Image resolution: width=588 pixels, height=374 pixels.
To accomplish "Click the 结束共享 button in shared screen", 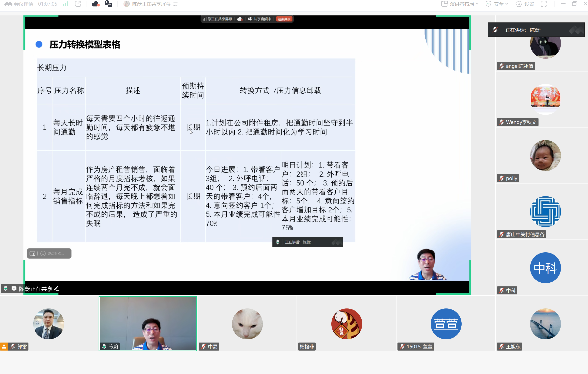I will pos(284,19).
